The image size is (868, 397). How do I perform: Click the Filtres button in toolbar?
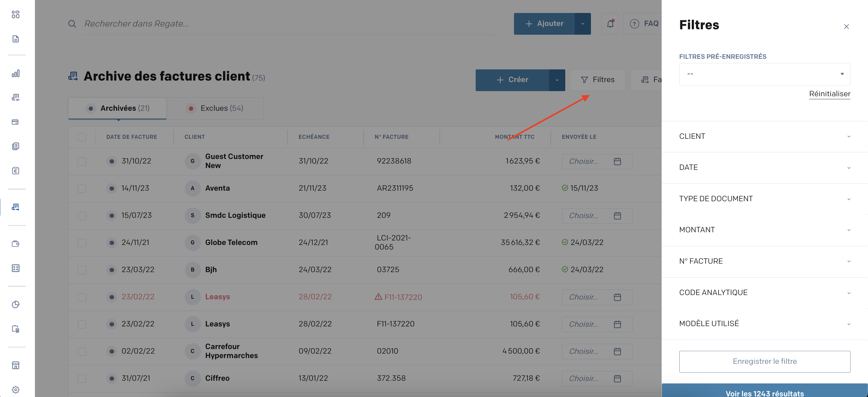tap(597, 80)
